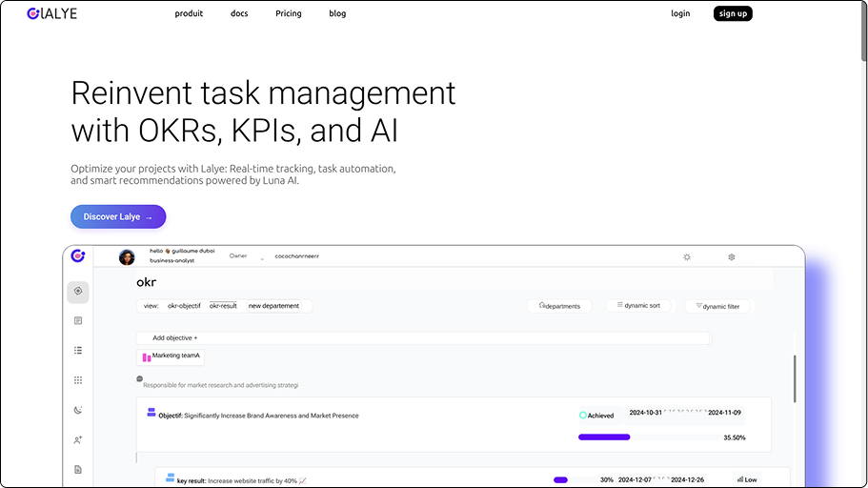868x488 pixels.
Task: Select the OKR target icon in the sidebar
Action: tap(78, 292)
